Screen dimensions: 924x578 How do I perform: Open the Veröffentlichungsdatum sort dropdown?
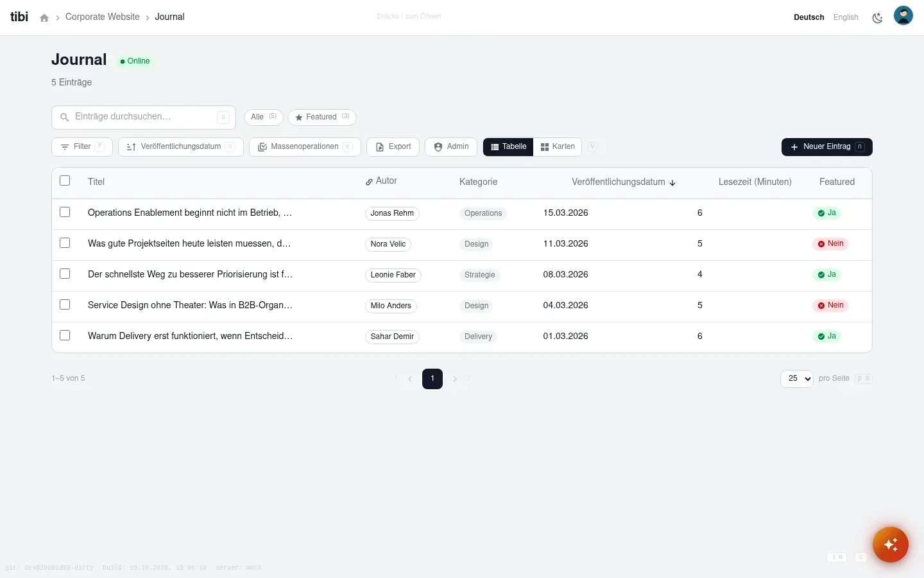tap(181, 147)
